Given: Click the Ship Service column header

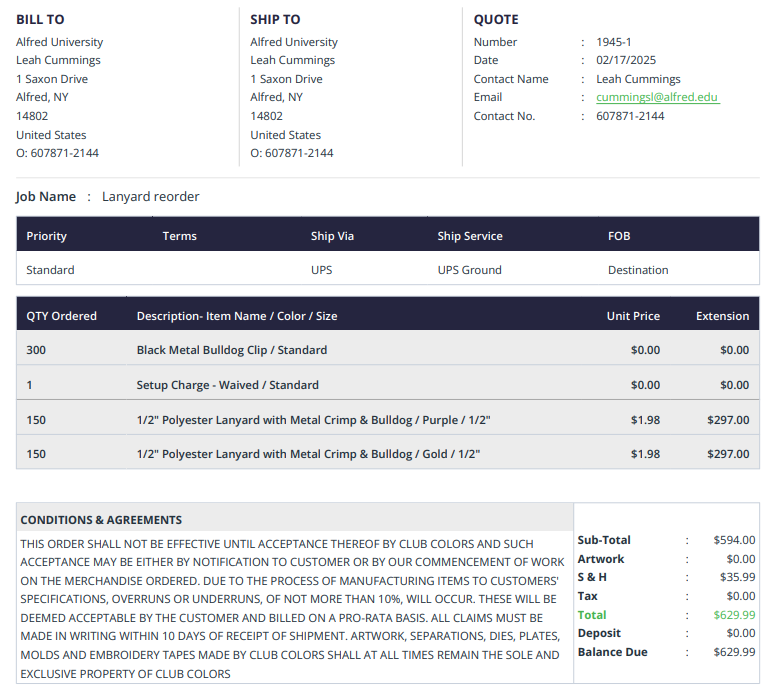Looking at the screenshot, I should pyautogui.click(x=470, y=236).
